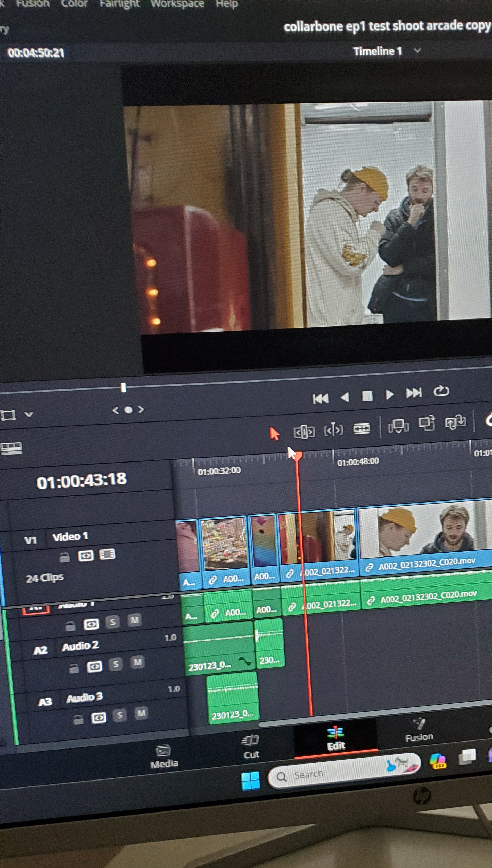Click the 01:00:43:18 timeline timecode field
Image resolution: width=492 pixels, height=868 pixels.
[x=81, y=481]
